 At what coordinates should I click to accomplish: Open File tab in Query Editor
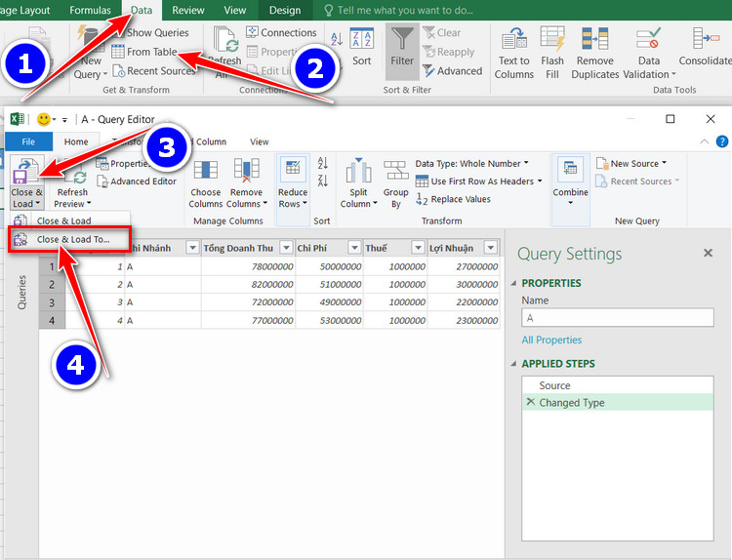coord(28,141)
